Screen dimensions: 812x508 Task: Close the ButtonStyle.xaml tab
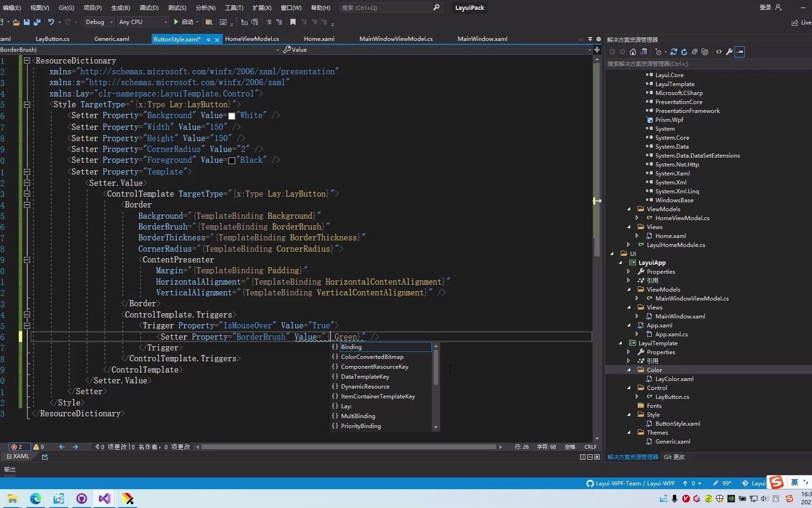coord(217,40)
